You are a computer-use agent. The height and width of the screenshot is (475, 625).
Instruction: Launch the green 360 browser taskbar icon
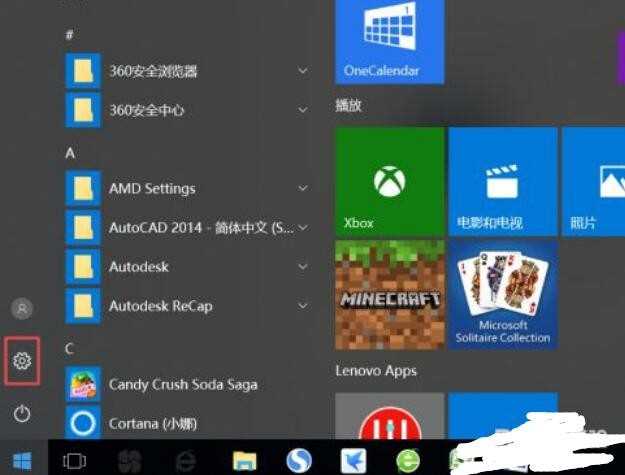pos(408,461)
